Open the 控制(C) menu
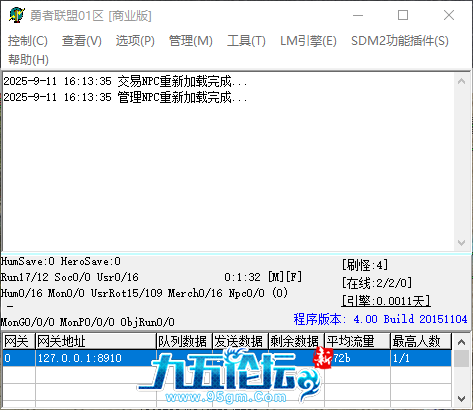This screenshot has height=410, width=473. pos(28,41)
